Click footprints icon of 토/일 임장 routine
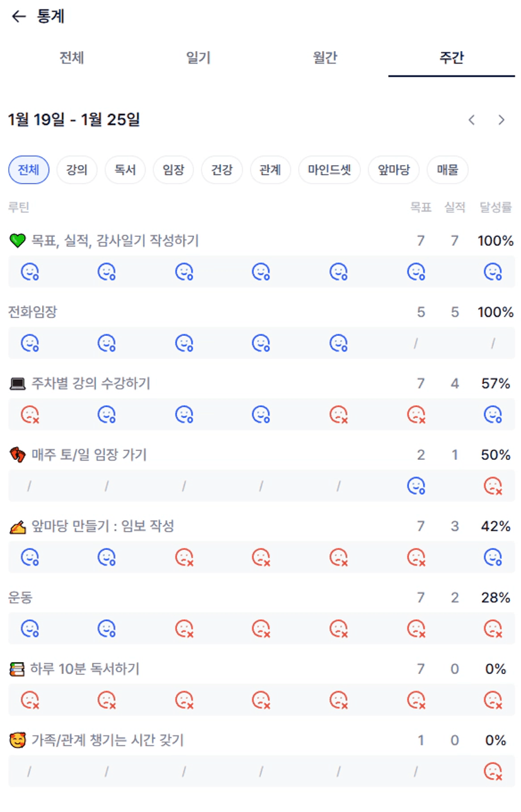Image resolution: width=521 pixels, height=812 pixels. coord(18,455)
